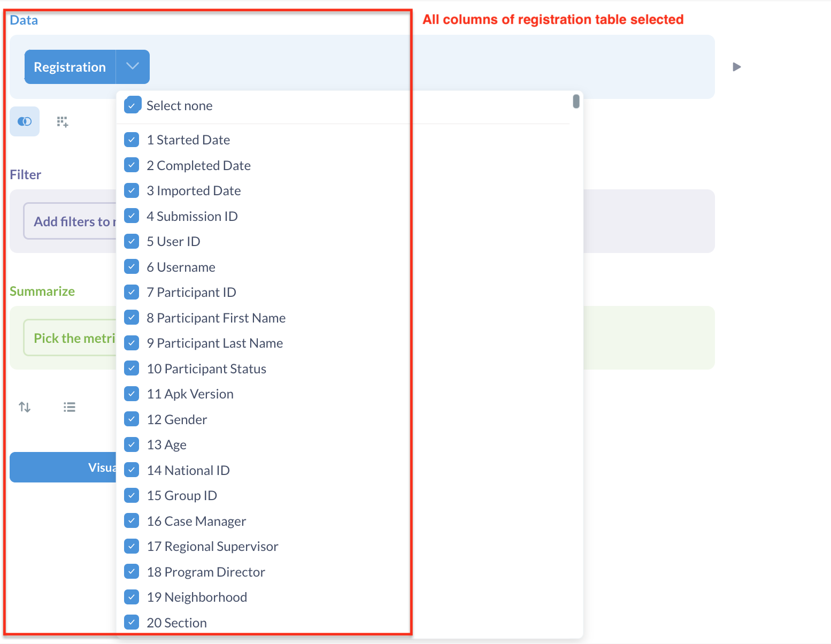Deselect the Participant ID column

pyautogui.click(x=132, y=292)
